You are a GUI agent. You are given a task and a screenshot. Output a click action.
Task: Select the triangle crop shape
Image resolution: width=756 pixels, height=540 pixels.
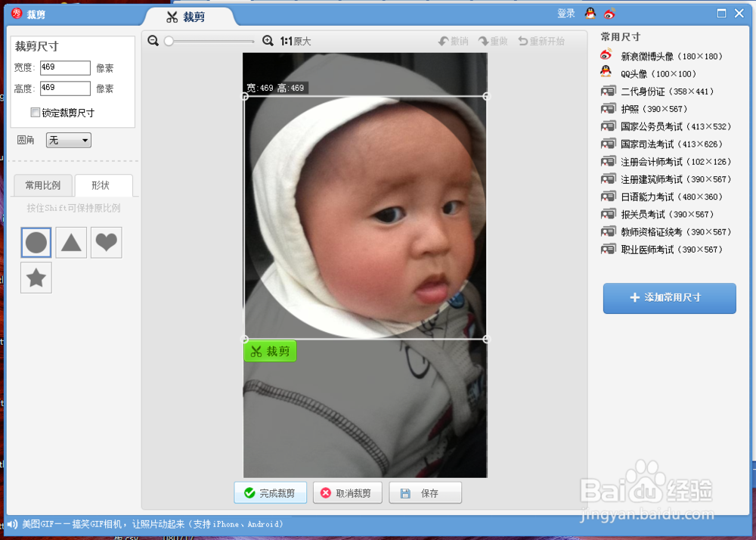71,242
